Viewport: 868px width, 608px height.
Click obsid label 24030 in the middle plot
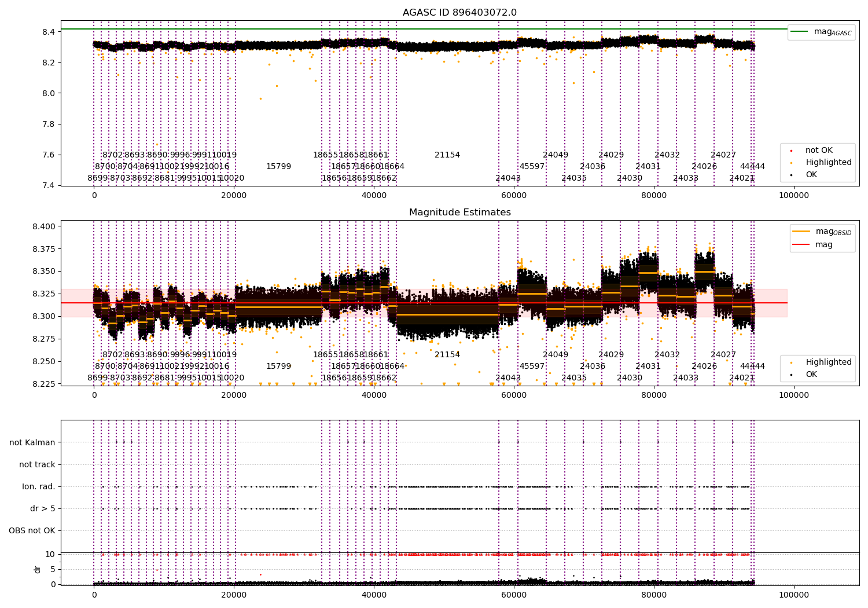pyautogui.click(x=630, y=378)
